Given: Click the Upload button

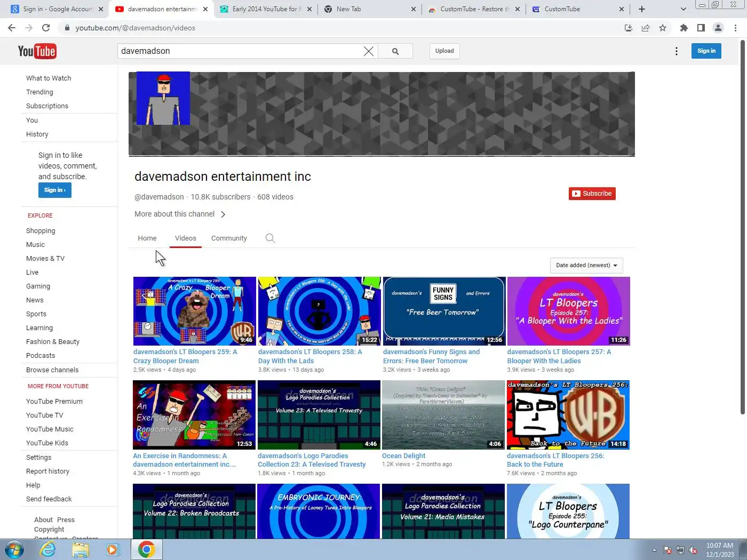Looking at the screenshot, I should tap(444, 51).
